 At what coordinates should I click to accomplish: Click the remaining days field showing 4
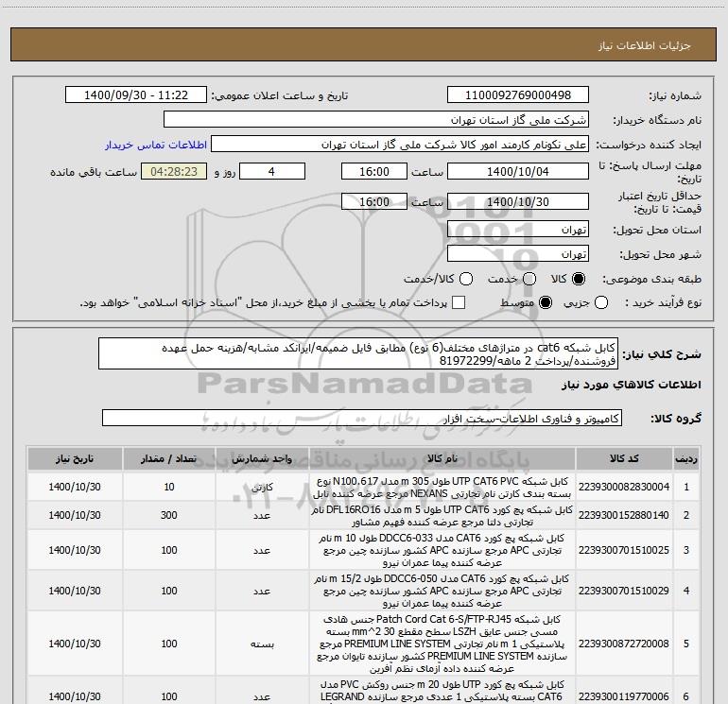click(x=272, y=171)
